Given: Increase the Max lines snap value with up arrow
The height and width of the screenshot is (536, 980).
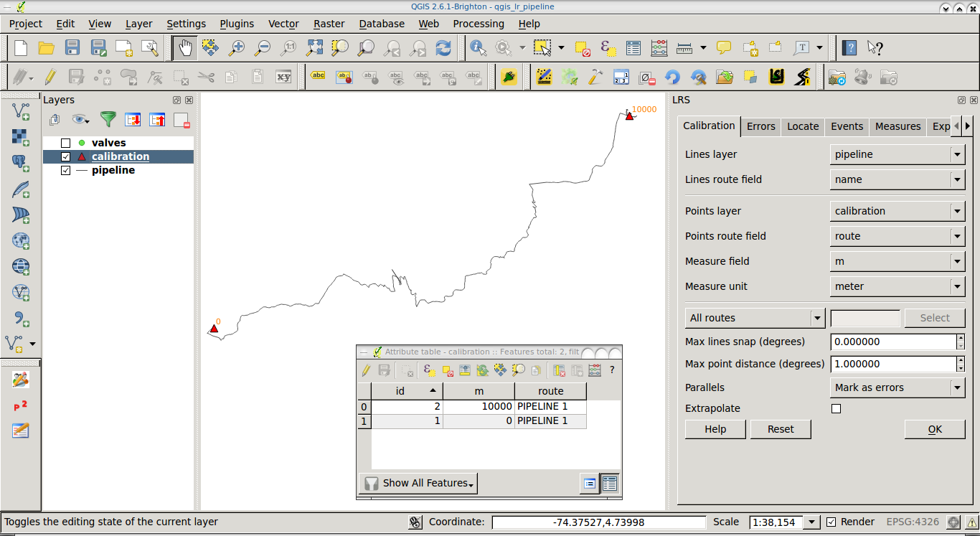Looking at the screenshot, I should tap(961, 337).
